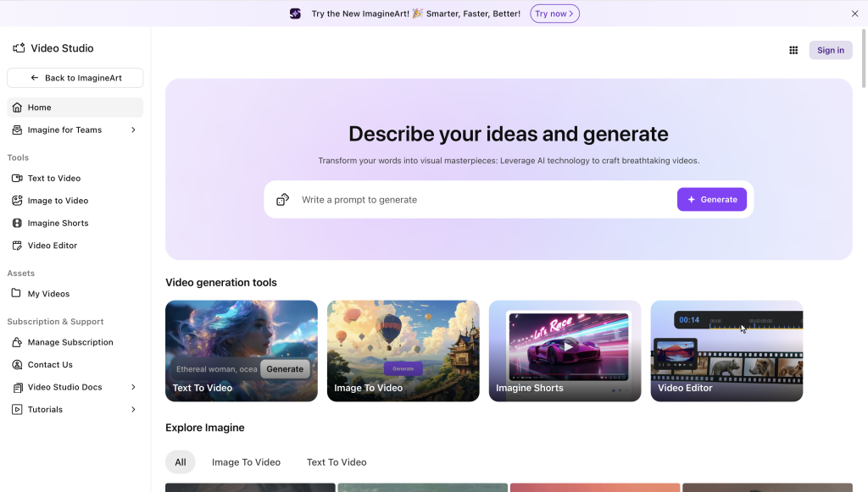The height and width of the screenshot is (492, 868).
Task: Click the My Videos folder icon
Action: click(17, 294)
